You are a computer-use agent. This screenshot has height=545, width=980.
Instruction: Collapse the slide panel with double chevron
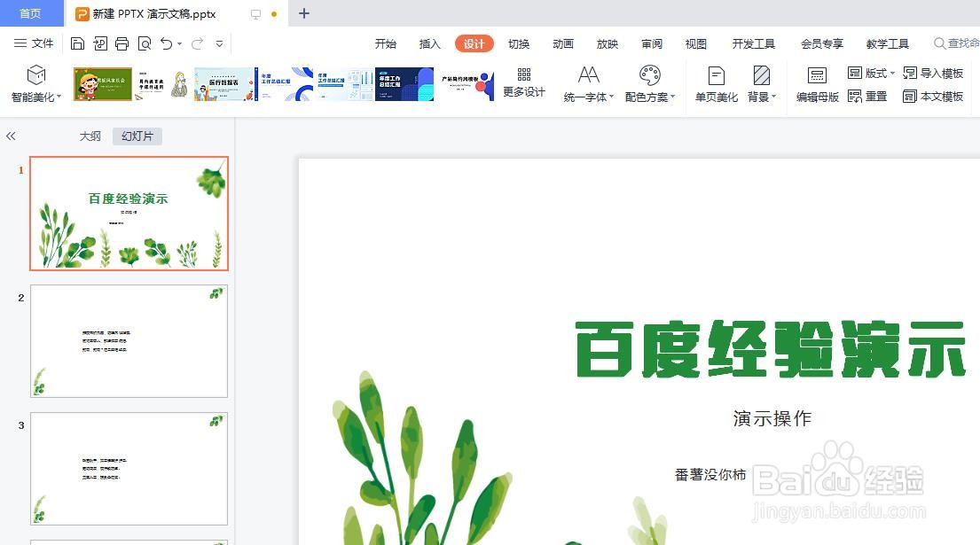(11, 136)
